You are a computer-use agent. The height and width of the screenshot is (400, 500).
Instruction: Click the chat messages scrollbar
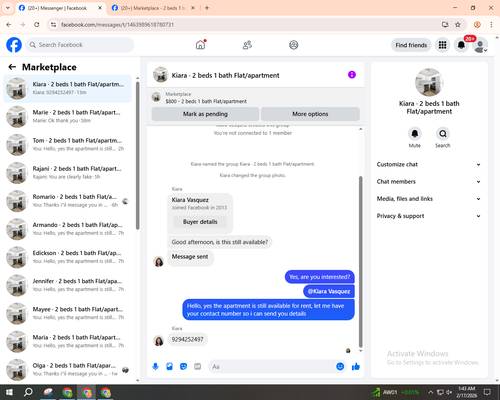(x=360, y=262)
